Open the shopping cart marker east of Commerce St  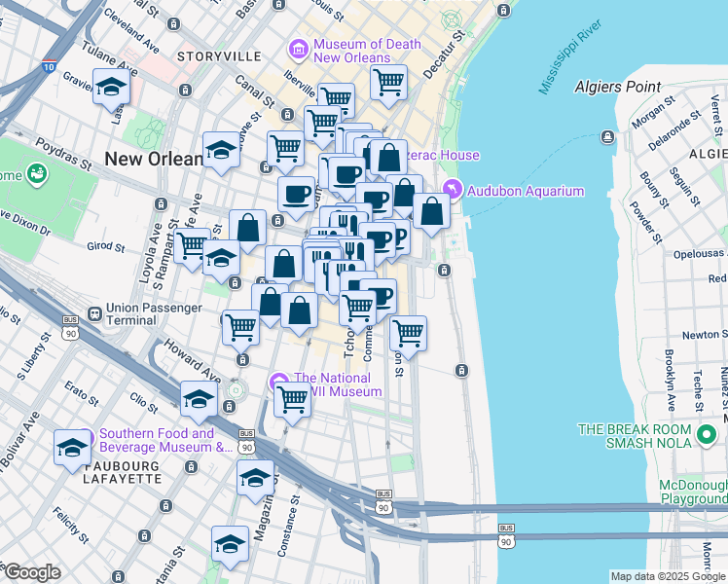[x=408, y=337]
